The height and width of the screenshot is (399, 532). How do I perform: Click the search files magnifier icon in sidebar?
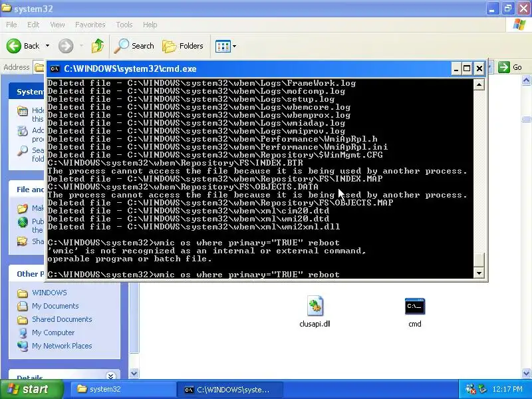[x=23, y=151]
